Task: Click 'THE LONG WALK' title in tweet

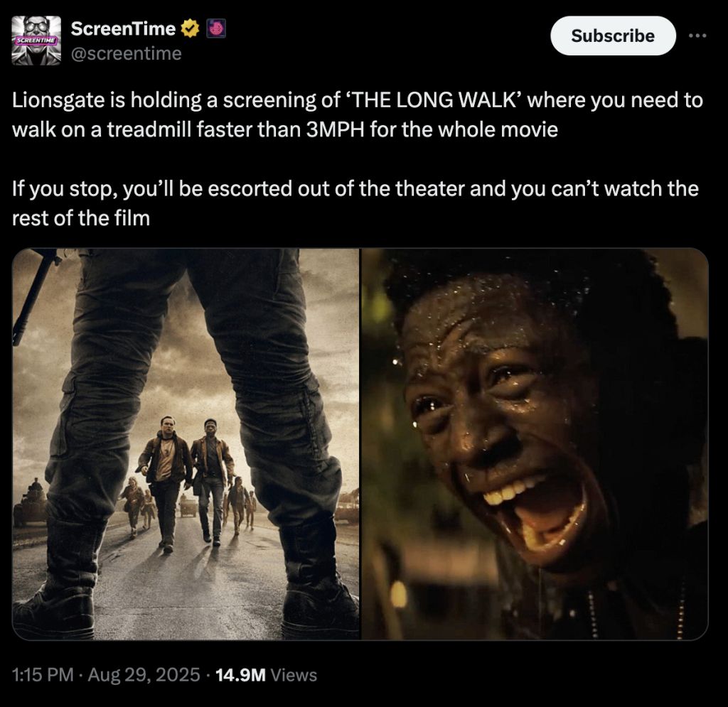Action: tap(434, 100)
